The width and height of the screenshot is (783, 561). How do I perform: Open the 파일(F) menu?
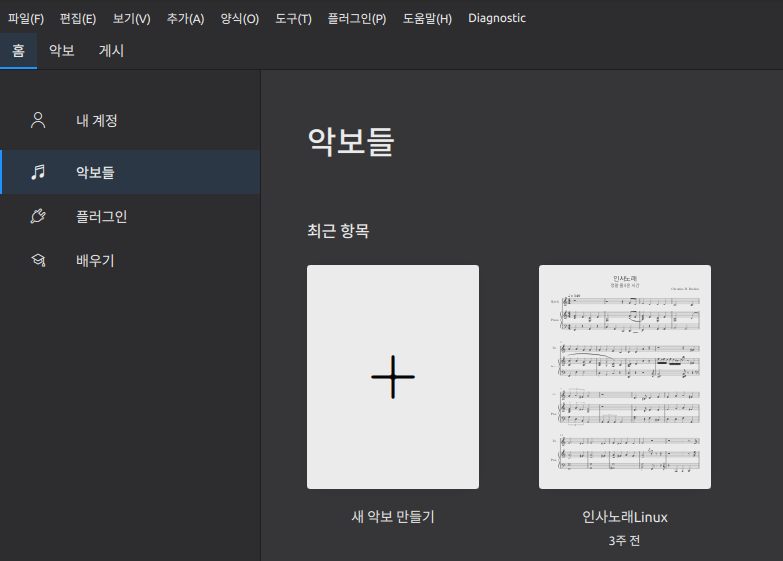[x=26, y=19]
